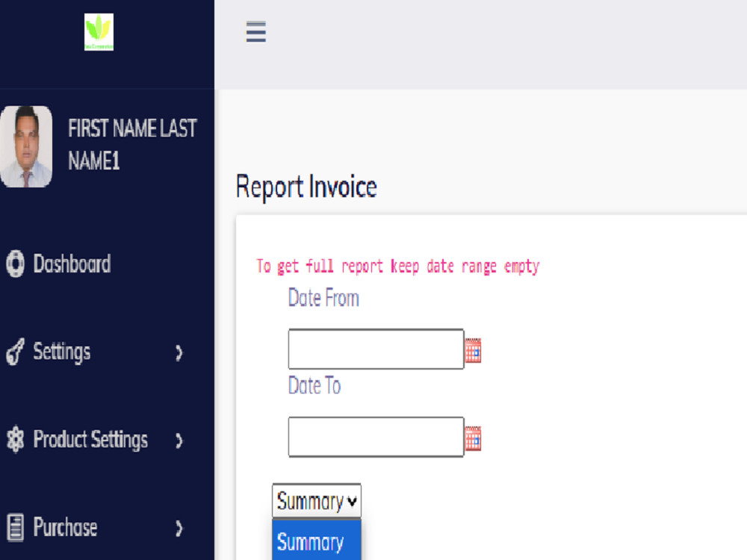This screenshot has height=560, width=747.
Task: Click the FIRST NAME LAST NAME1 username
Action: point(132,144)
